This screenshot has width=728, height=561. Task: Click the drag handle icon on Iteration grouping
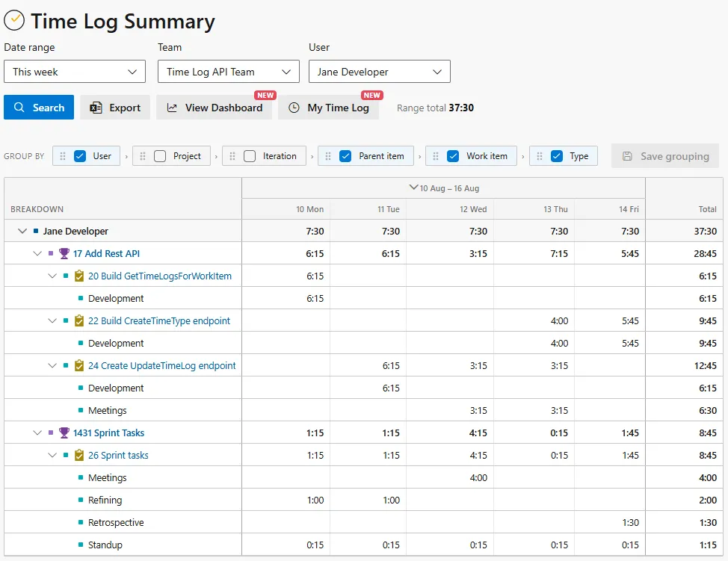point(232,156)
